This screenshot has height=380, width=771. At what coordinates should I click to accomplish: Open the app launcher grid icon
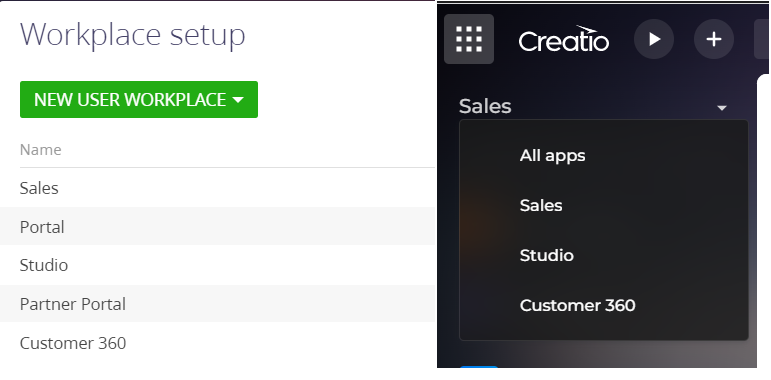coord(469,39)
